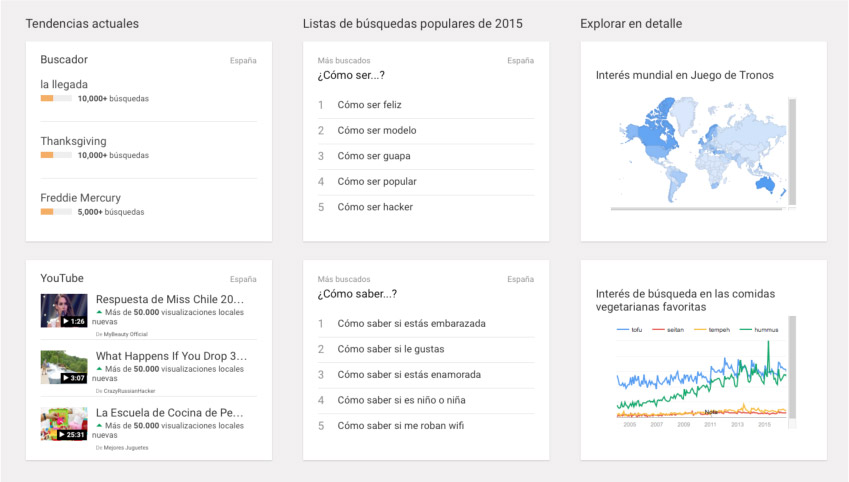Play the Escuela de Cocina video thumbnail

[x=64, y=424]
